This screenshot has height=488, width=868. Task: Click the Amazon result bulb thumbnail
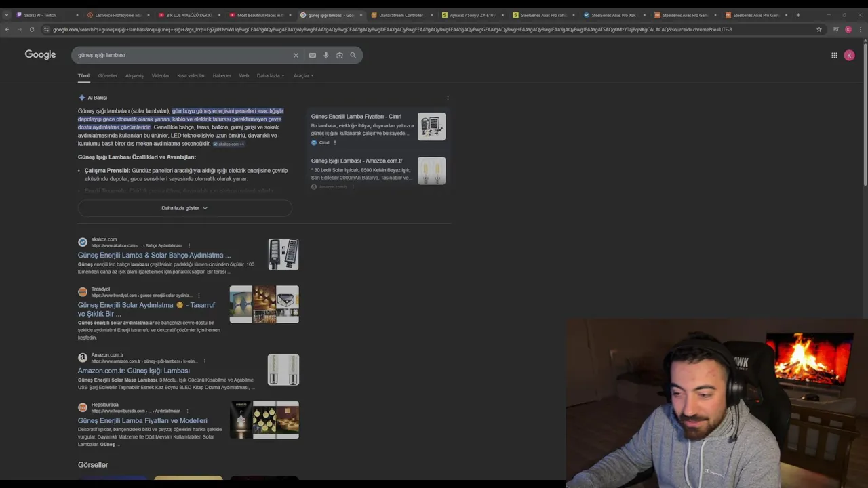283,370
